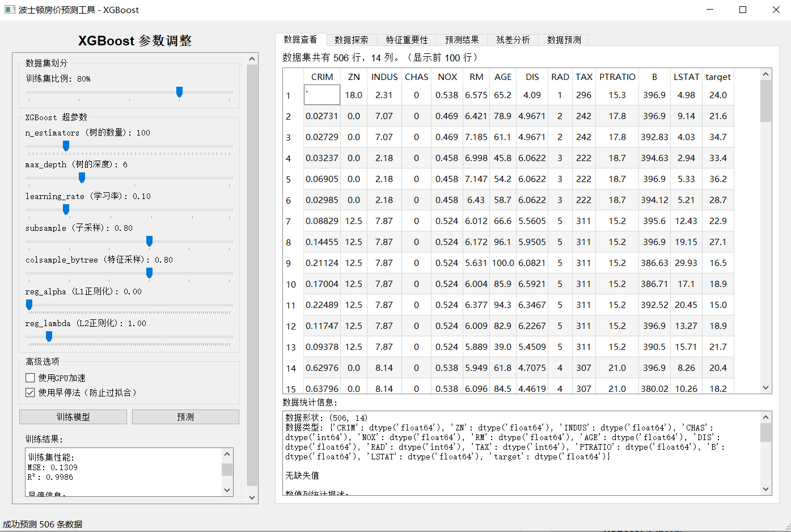The width and height of the screenshot is (791, 532).
Task: Click the learning_rate slider handle
Action: [66, 209]
